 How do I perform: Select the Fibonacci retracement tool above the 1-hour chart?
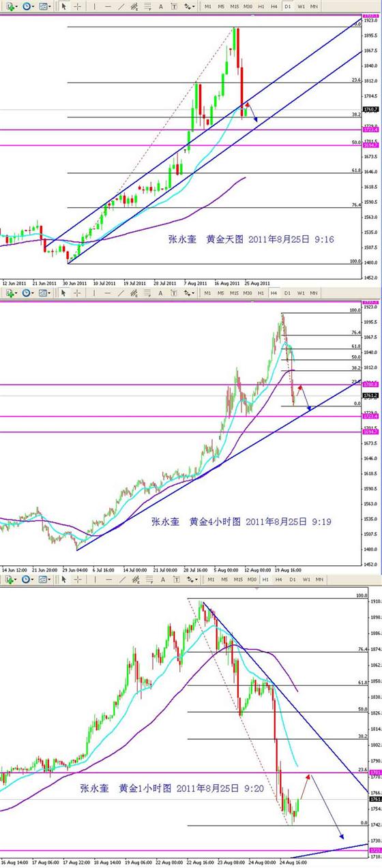click(148, 579)
